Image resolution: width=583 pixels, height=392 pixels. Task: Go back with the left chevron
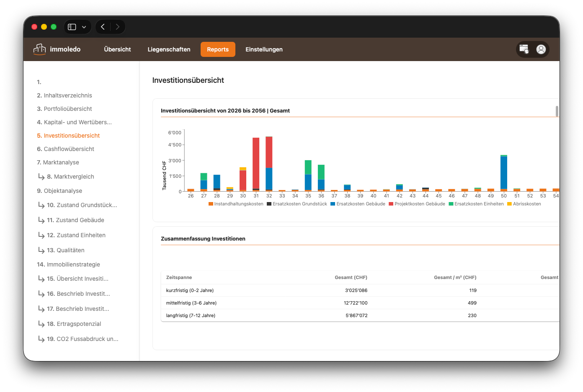click(103, 27)
